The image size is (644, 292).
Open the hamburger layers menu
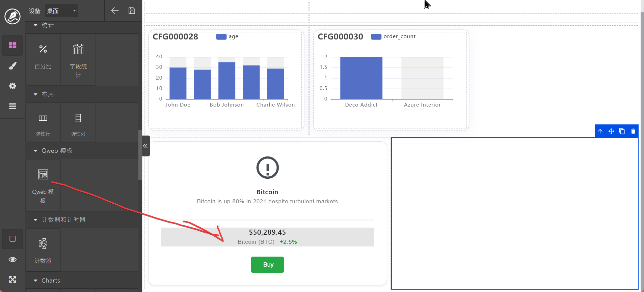[12, 106]
